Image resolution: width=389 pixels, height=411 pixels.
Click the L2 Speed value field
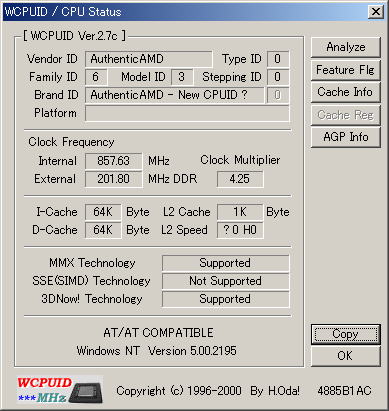pos(240,230)
